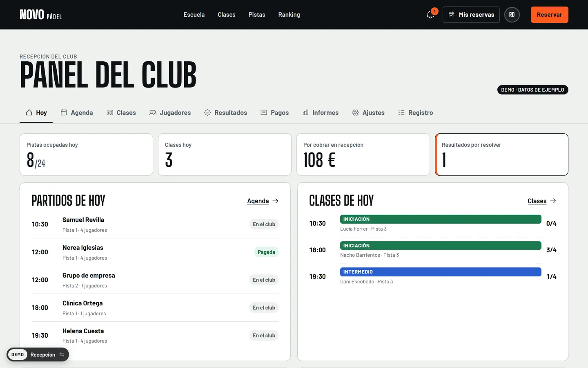Screen dimensions: 588x368
Task: Click the calendar icon beside Agenda tab
Action: click(x=64, y=112)
